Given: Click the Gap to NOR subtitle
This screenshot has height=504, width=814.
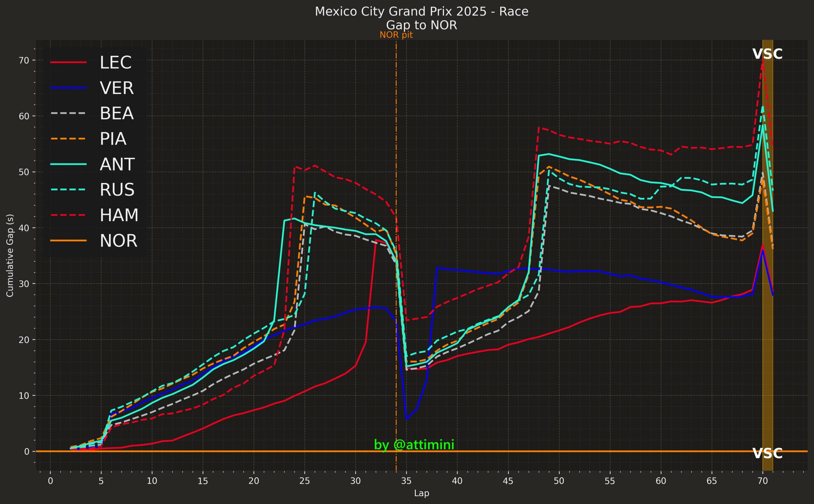Looking at the screenshot, I should point(422,25).
